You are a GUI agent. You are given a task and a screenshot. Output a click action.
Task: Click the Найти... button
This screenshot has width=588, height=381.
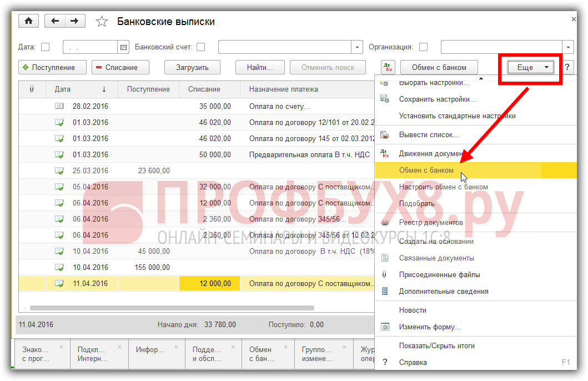(260, 68)
